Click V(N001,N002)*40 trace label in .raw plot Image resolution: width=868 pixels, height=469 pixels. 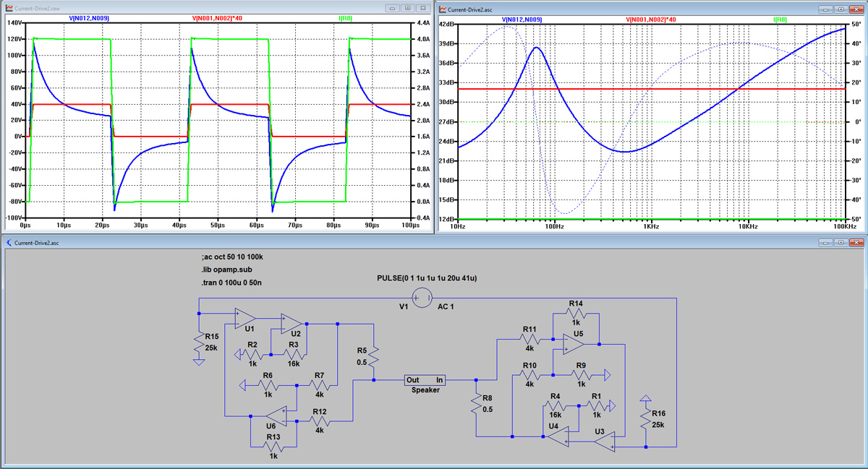pyautogui.click(x=218, y=20)
